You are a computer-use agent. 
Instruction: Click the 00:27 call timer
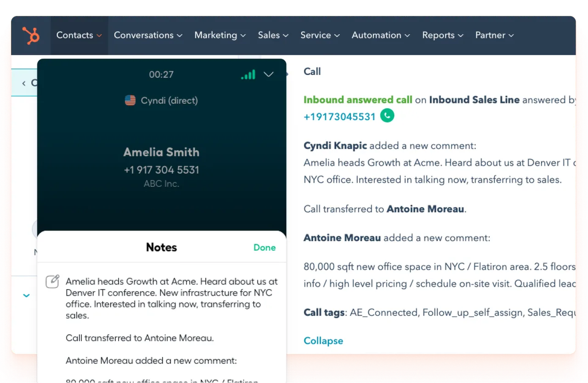161,75
